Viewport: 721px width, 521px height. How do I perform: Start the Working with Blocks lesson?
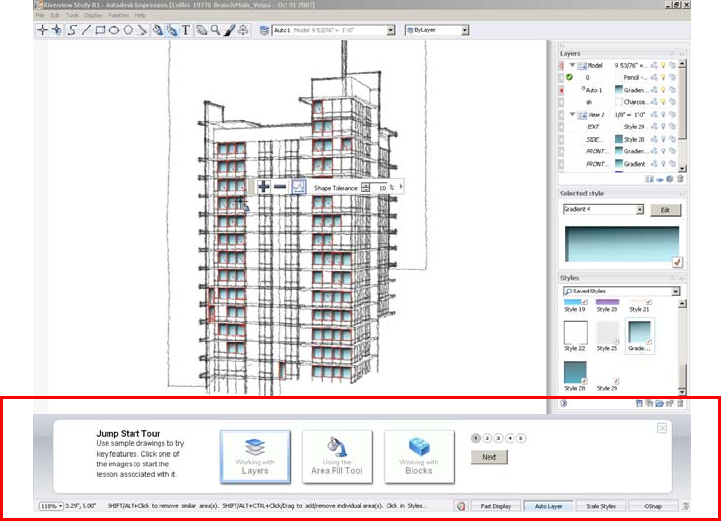[x=419, y=457]
